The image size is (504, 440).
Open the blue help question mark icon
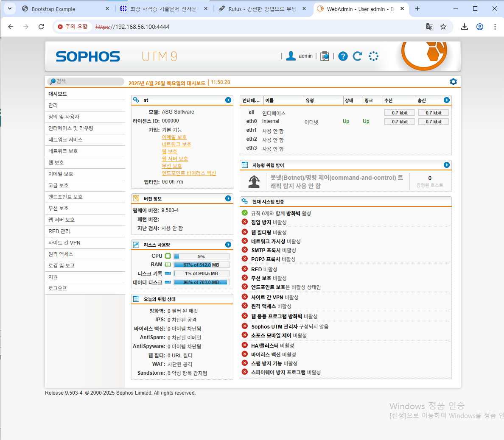tap(343, 56)
